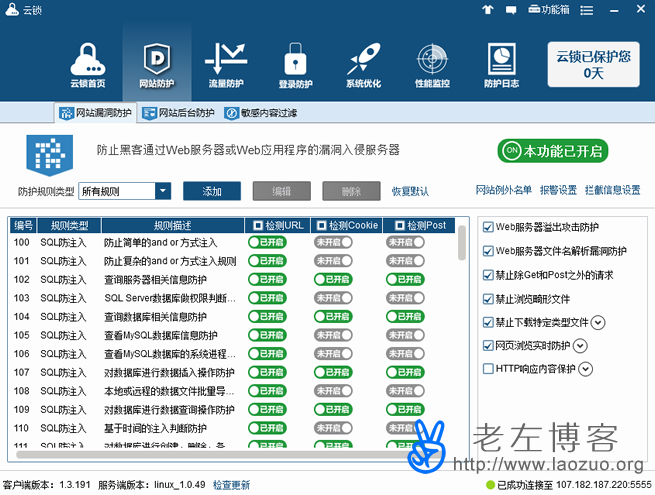Uncheck Web服务器文件名解析漏洞防护
This screenshot has height=495, width=655.
(488, 251)
